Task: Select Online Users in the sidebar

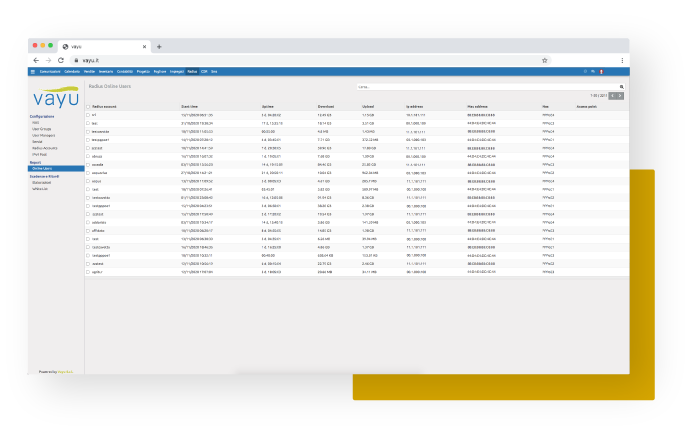Action: 56,169
